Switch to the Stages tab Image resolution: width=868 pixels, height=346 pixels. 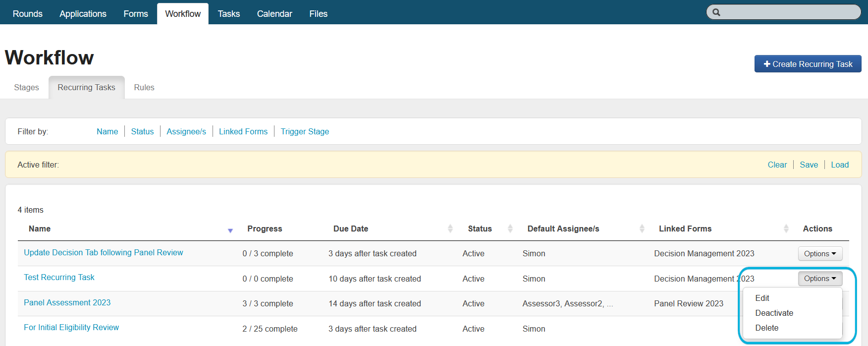(26, 87)
